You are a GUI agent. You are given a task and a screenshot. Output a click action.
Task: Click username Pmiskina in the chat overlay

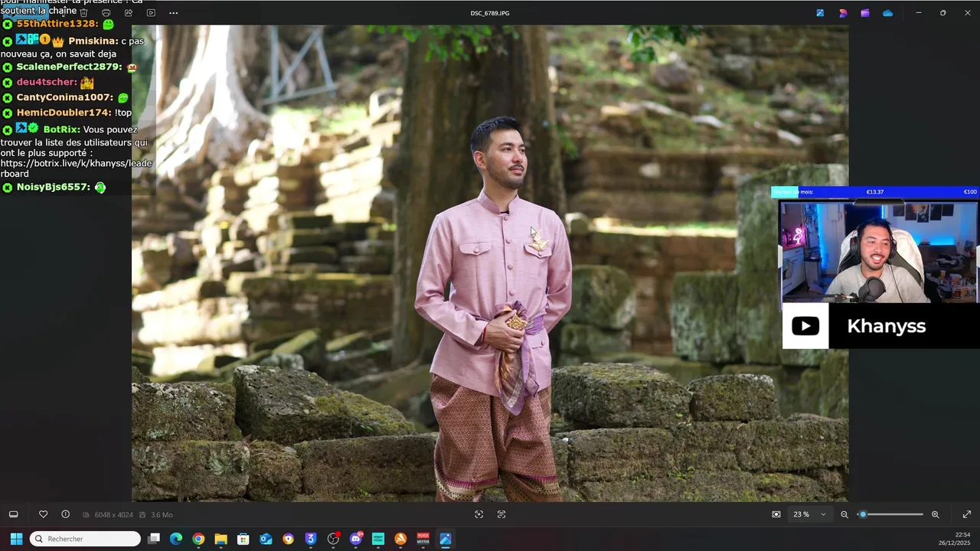(x=93, y=41)
